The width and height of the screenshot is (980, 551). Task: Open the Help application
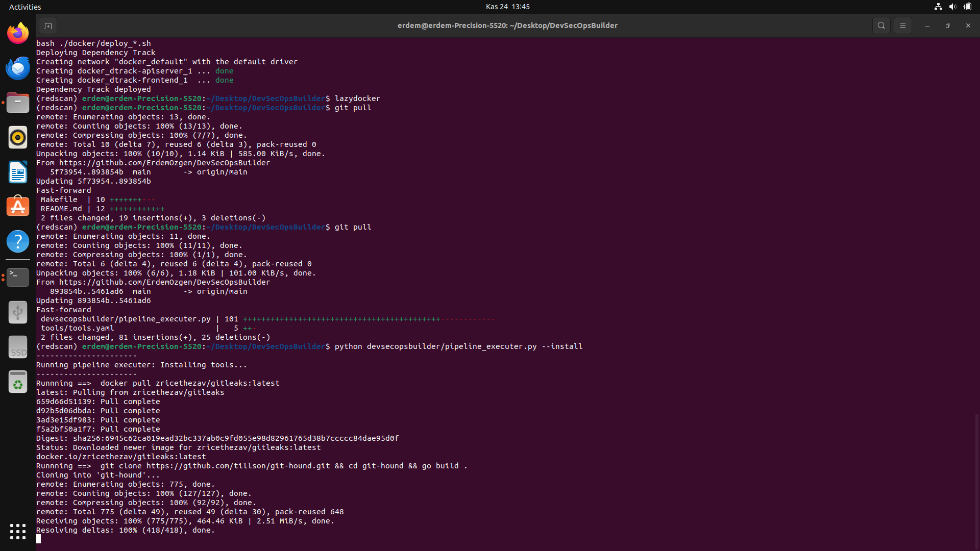point(18,241)
